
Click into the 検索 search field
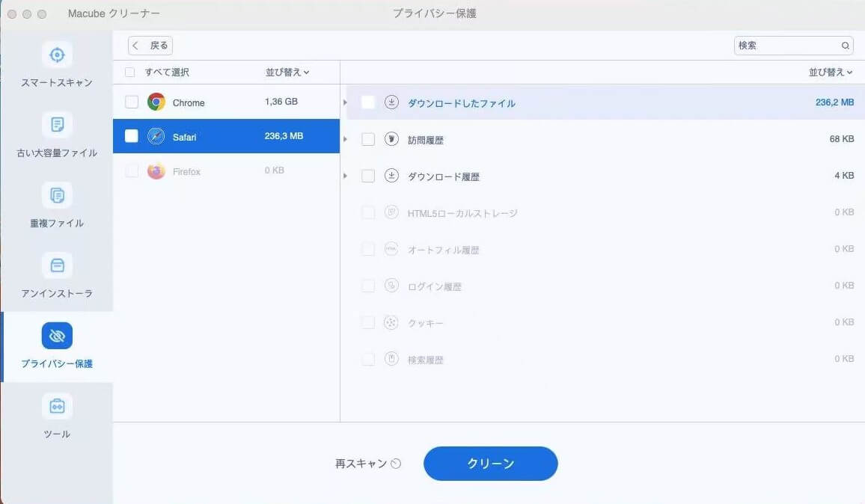(793, 46)
